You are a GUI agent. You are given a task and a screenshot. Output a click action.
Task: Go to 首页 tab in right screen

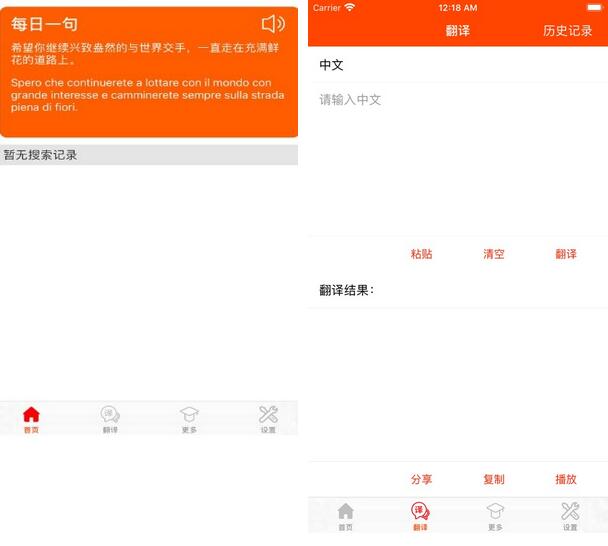tap(345, 517)
